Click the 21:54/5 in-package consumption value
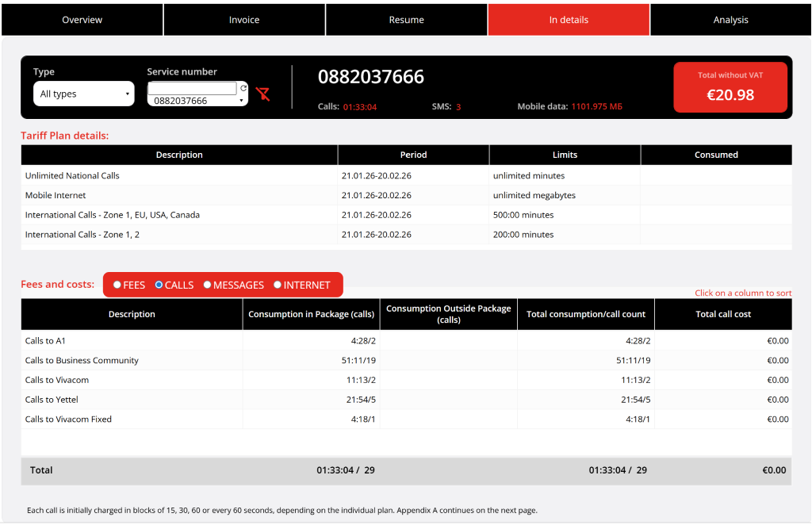 pyautogui.click(x=361, y=400)
